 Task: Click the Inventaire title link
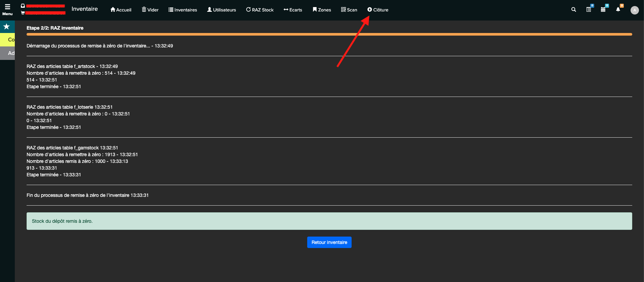(x=84, y=9)
